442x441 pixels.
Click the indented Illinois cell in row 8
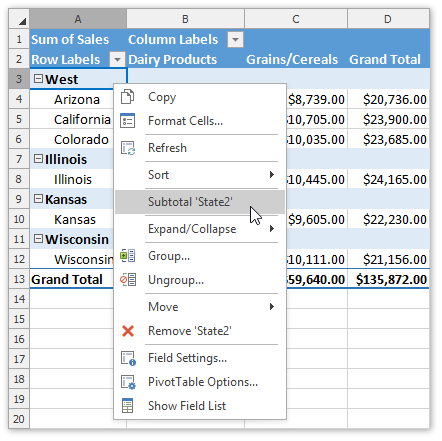coord(72,179)
